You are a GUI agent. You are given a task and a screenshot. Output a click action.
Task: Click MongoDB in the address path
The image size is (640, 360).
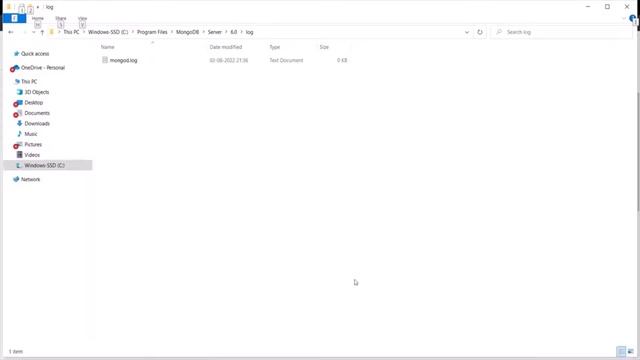coord(187,32)
